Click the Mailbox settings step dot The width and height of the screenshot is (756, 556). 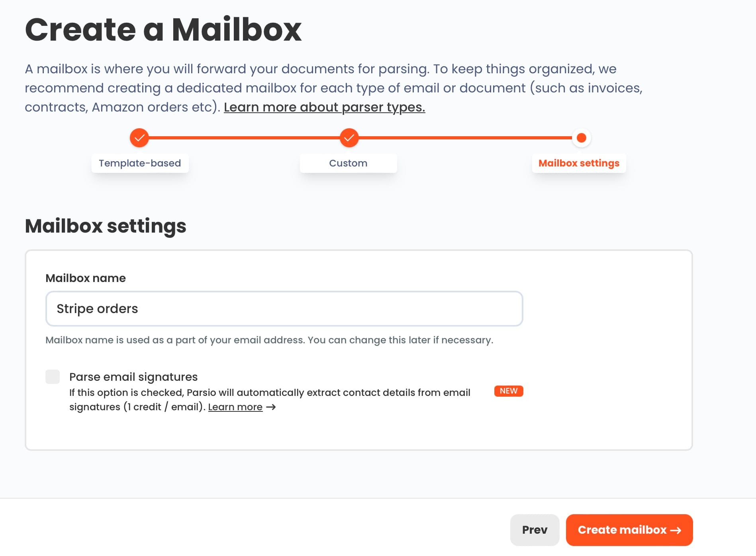(581, 138)
